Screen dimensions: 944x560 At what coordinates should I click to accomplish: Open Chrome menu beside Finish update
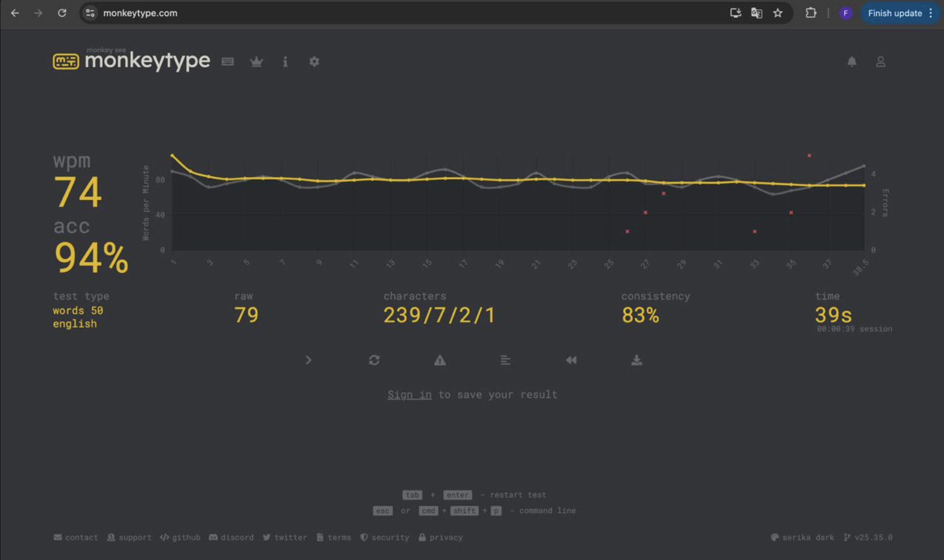[x=931, y=13]
